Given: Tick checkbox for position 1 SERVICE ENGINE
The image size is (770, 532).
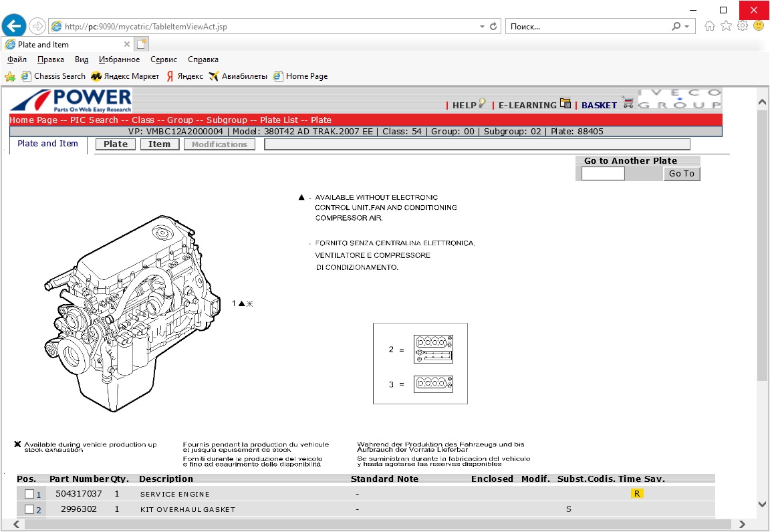Looking at the screenshot, I should point(29,494).
